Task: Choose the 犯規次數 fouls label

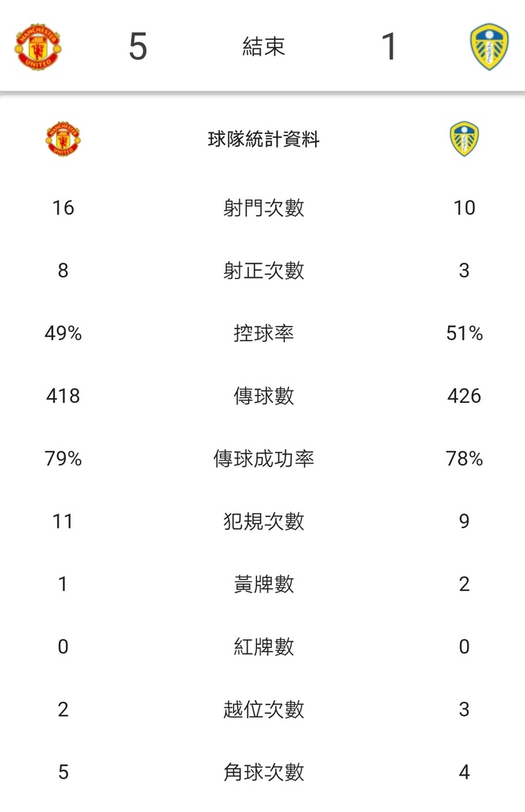Action: pos(263,521)
